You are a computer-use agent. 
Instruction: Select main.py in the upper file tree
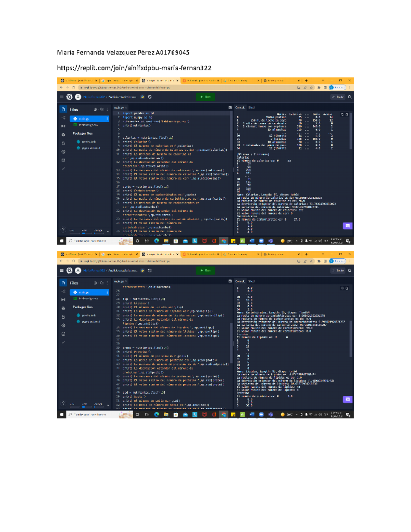(x=89, y=119)
